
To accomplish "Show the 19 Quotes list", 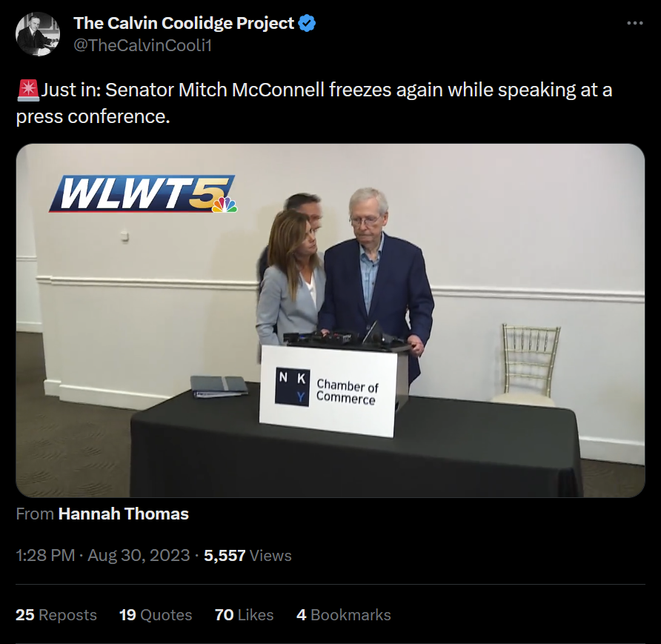I will pyautogui.click(x=156, y=615).
